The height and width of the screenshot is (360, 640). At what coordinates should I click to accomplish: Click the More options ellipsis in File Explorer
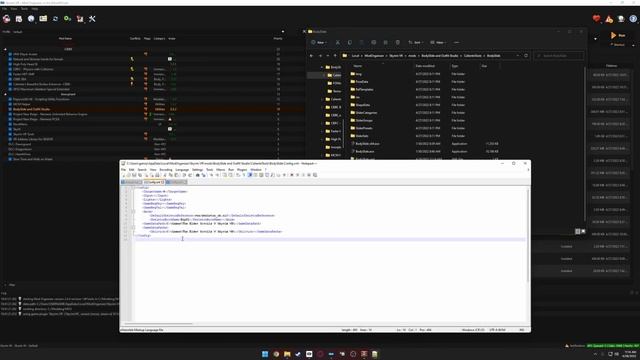point(456,42)
